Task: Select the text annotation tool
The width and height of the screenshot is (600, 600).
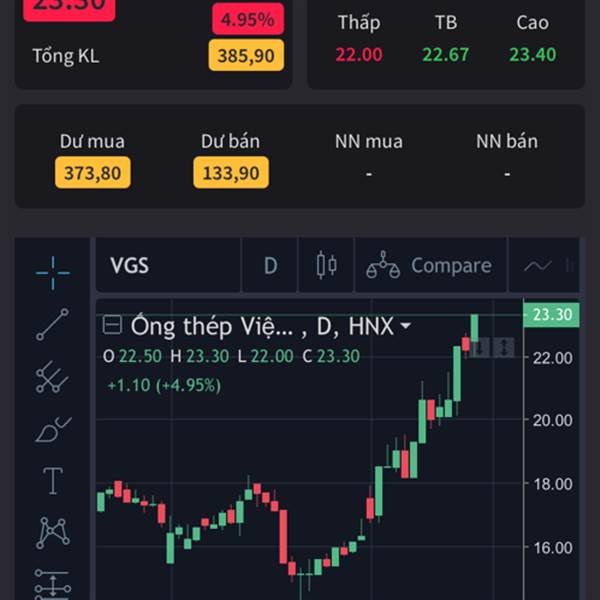Action: (52, 481)
